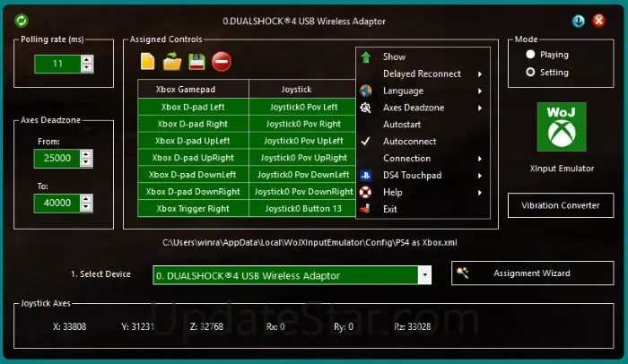Open the Select Device dropdown arrow

pos(424,275)
